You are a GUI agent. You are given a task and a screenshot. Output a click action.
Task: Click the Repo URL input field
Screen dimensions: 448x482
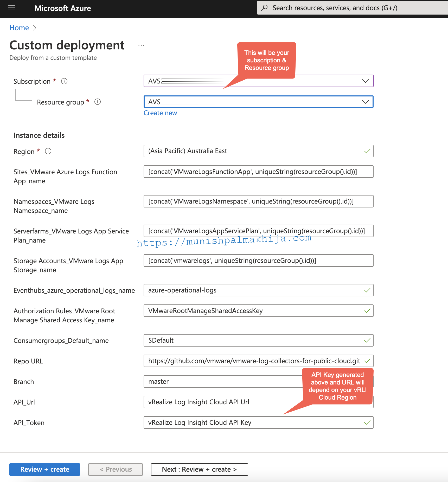[x=259, y=361]
